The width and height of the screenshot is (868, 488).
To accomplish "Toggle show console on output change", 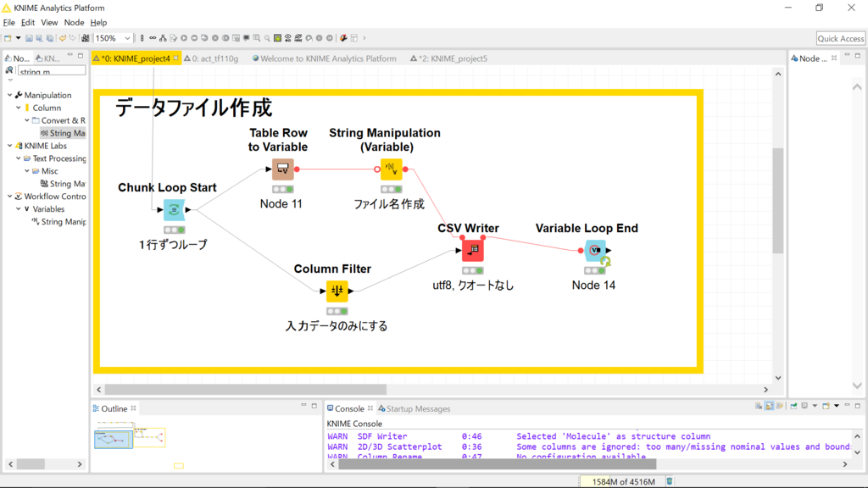I will [x=780, y=406].
